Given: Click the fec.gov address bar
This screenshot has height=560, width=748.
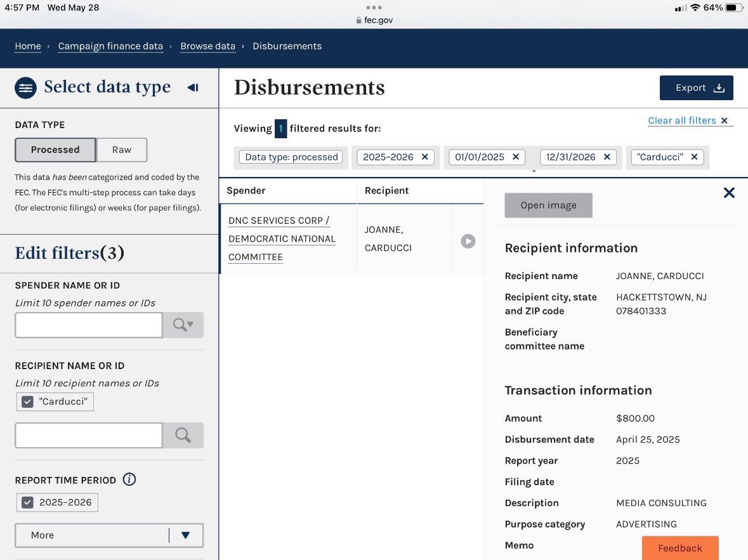Looking at the screenshot, I should [374, 20].
